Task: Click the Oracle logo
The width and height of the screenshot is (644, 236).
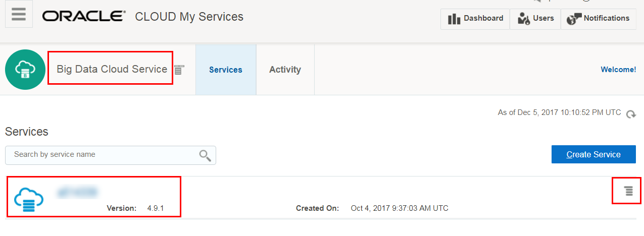Action: point(84,17)
